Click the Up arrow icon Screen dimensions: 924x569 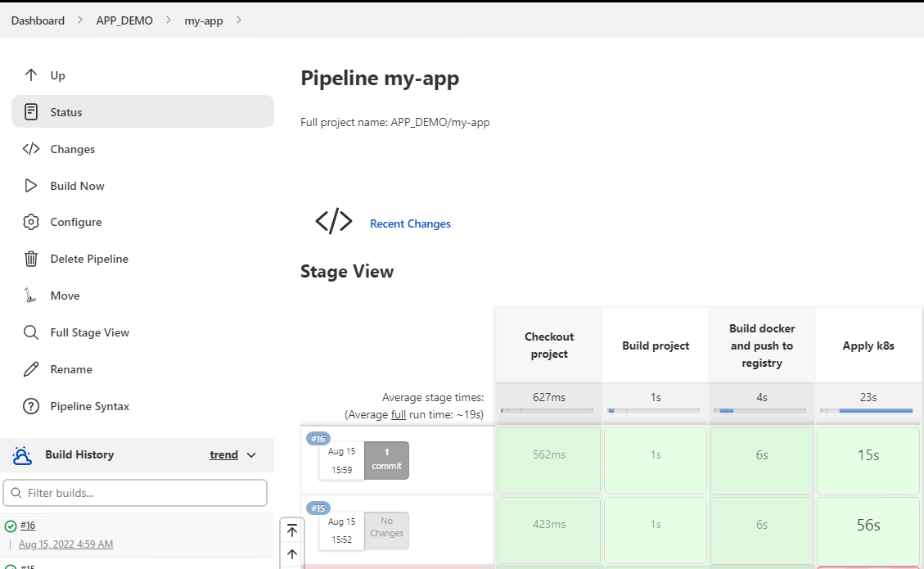(x=31, y=75)
